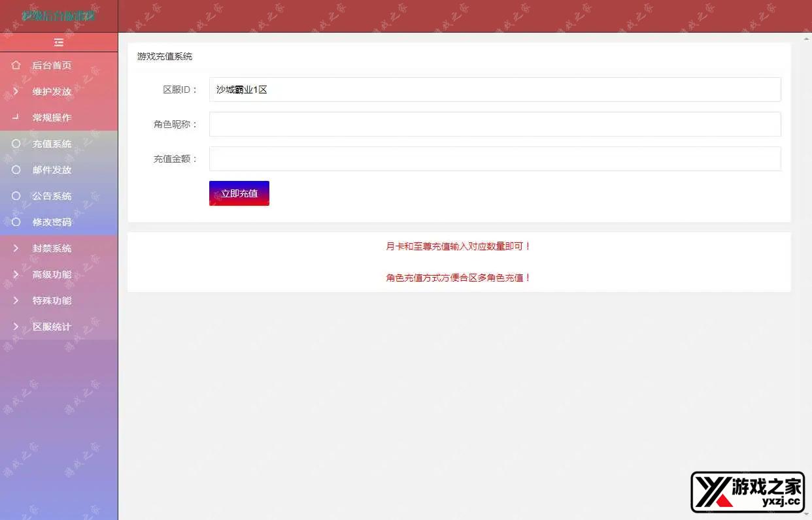Click circle icon beside 充值系统
812x520 pixels.
16,144
